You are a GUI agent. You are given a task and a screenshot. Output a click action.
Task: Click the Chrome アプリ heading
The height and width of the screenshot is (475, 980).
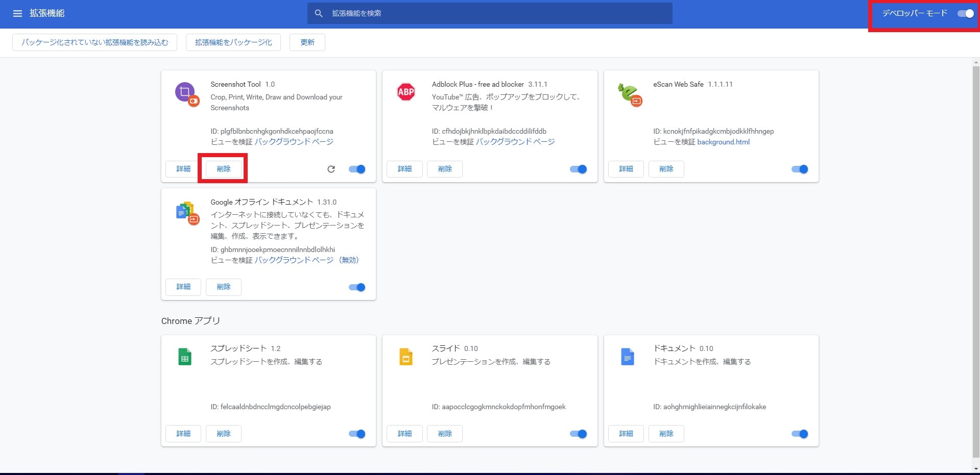coord(190,321)
